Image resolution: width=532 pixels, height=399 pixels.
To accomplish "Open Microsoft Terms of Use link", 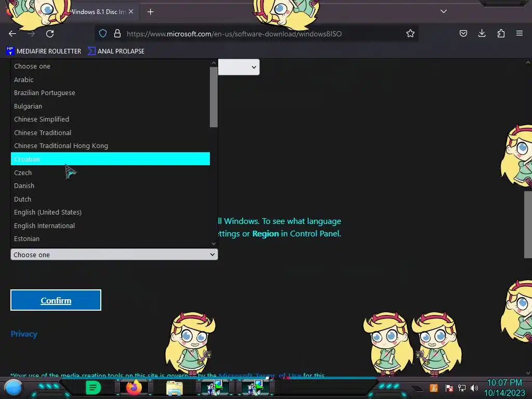I will 260,375.
